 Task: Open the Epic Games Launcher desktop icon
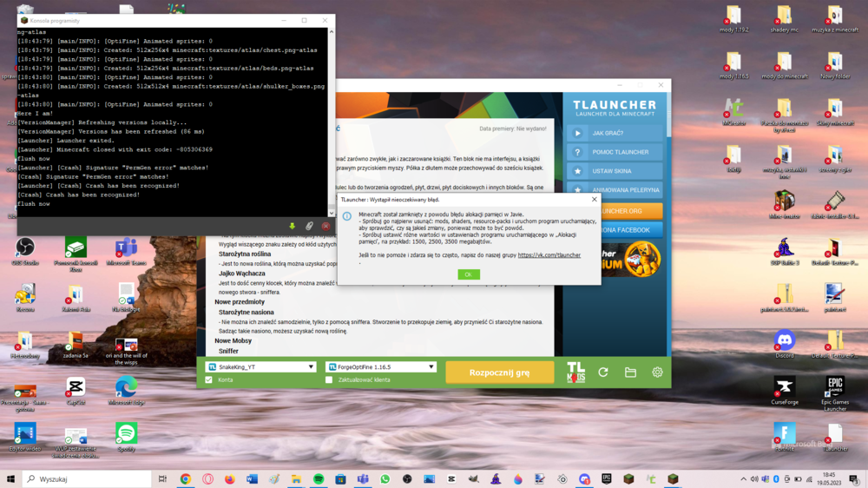pyautogui.click(x=835, y=393)
